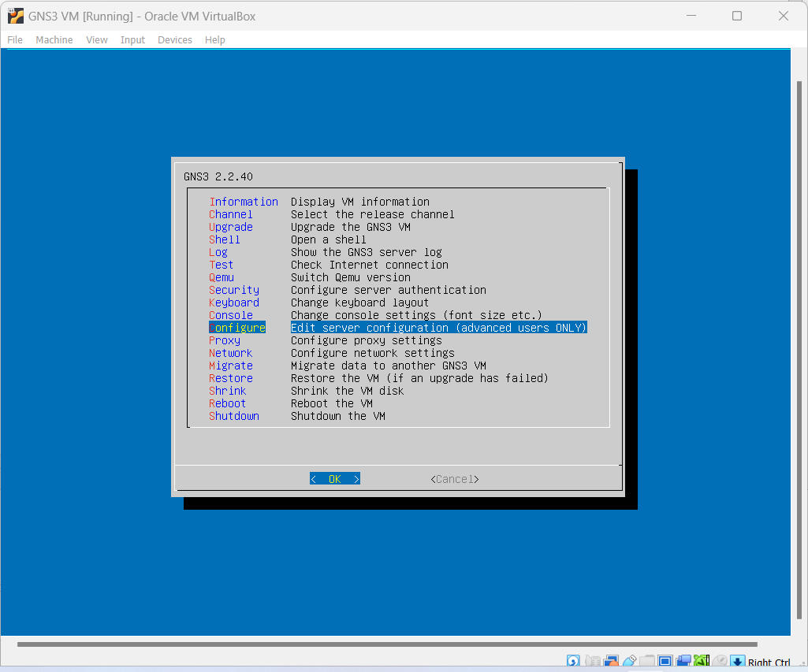Select the Information menu entry

point(319,202)
